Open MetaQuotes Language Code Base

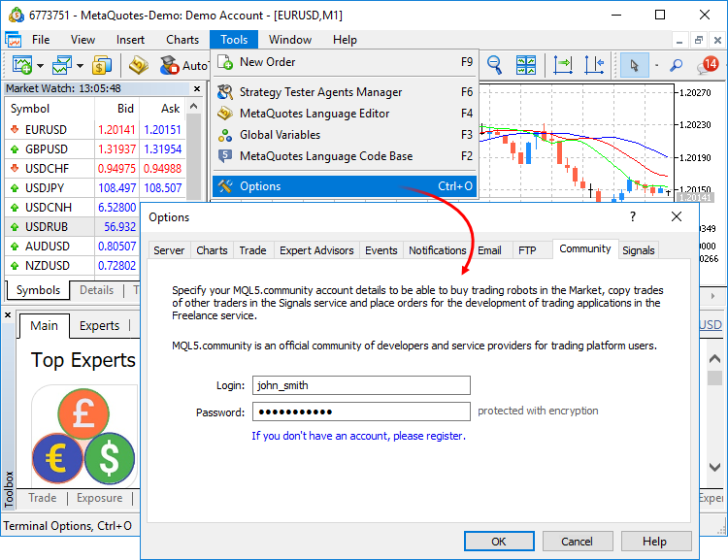tap(325, 156)
